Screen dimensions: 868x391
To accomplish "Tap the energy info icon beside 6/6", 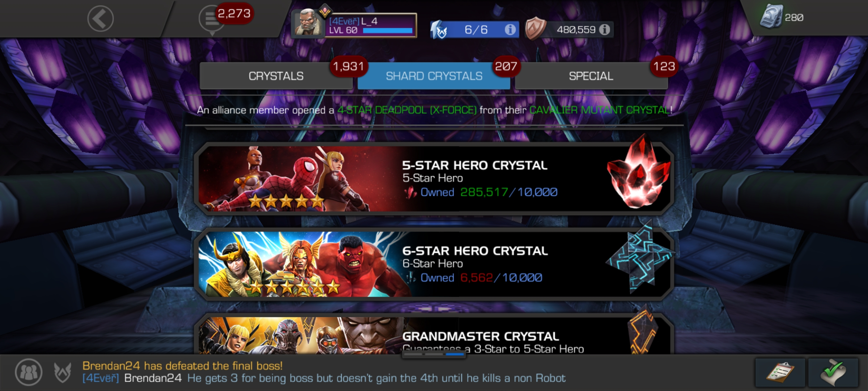I will point(510,29).
